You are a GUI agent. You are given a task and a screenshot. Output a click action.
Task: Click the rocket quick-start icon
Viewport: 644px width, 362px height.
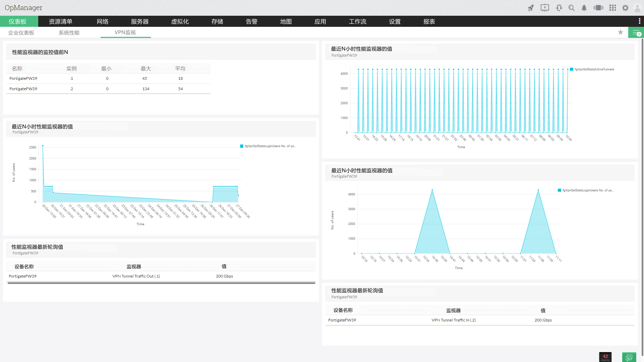[x=531, y=8]
